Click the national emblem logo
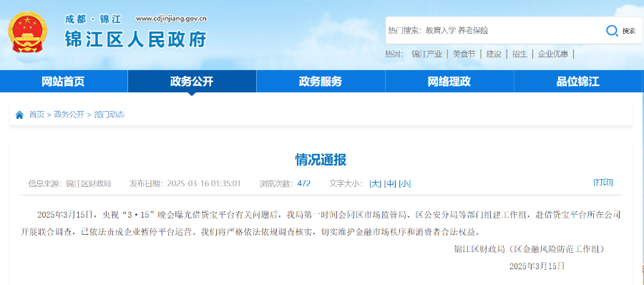 28,32
